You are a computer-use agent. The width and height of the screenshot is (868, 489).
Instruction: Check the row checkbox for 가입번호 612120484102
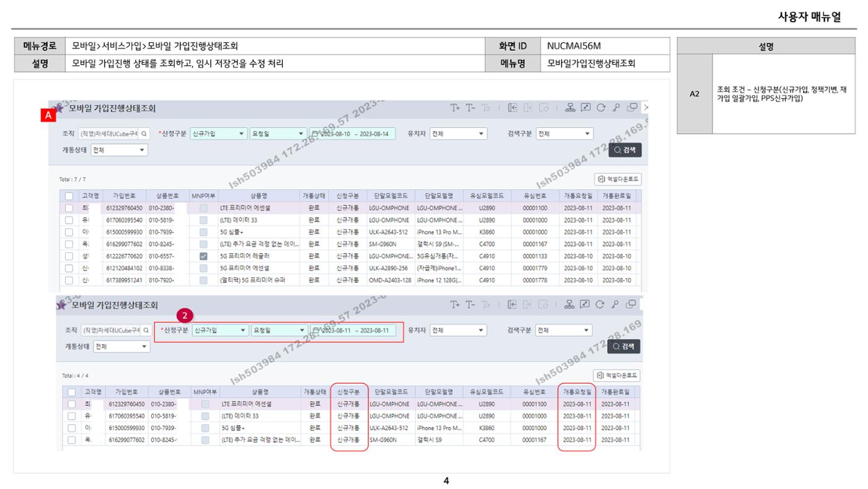click(69, 267)
